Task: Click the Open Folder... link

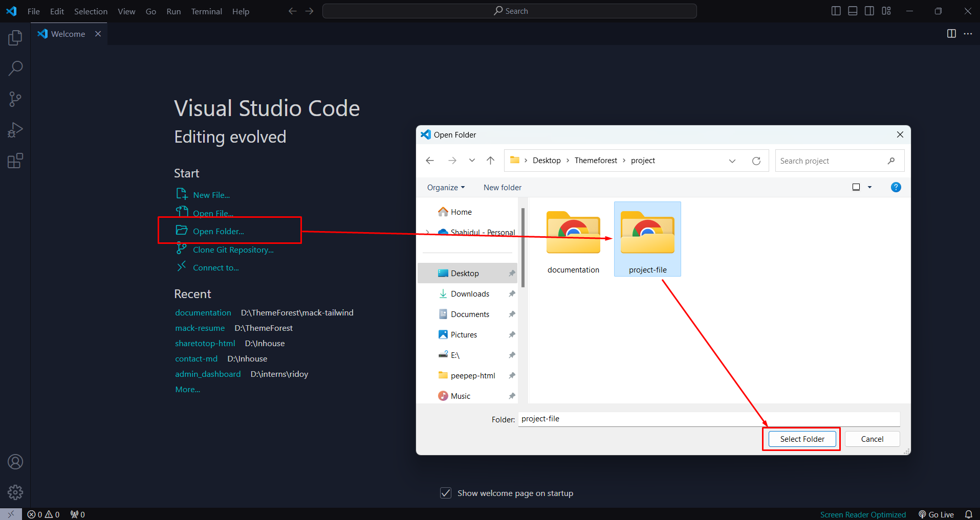Action: click(219, 232)
